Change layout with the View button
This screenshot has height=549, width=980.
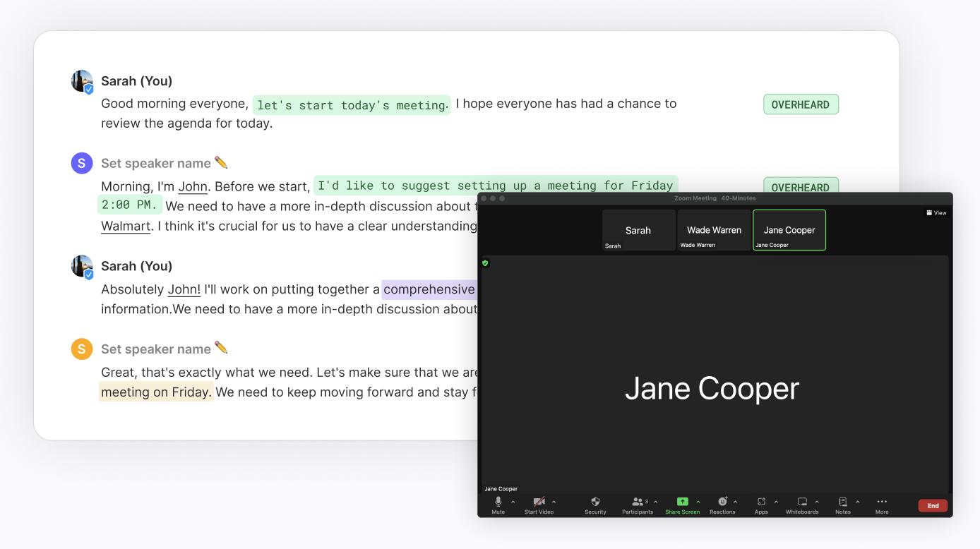point(936,212)
